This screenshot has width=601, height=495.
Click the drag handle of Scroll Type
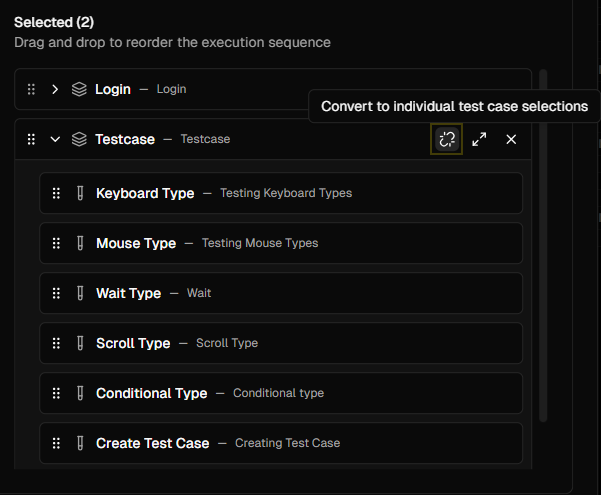pyautogui.click(x=56, y=343)
